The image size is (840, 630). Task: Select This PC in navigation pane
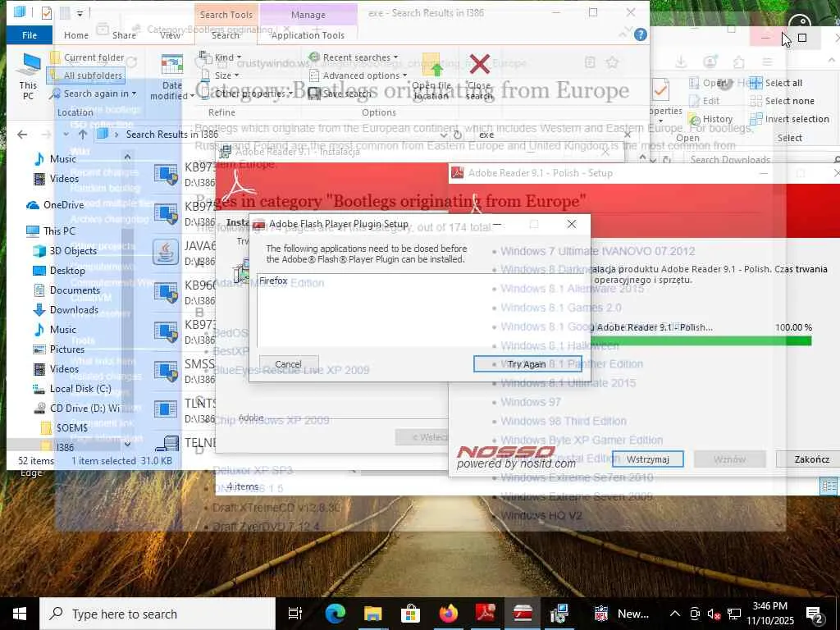51,231
